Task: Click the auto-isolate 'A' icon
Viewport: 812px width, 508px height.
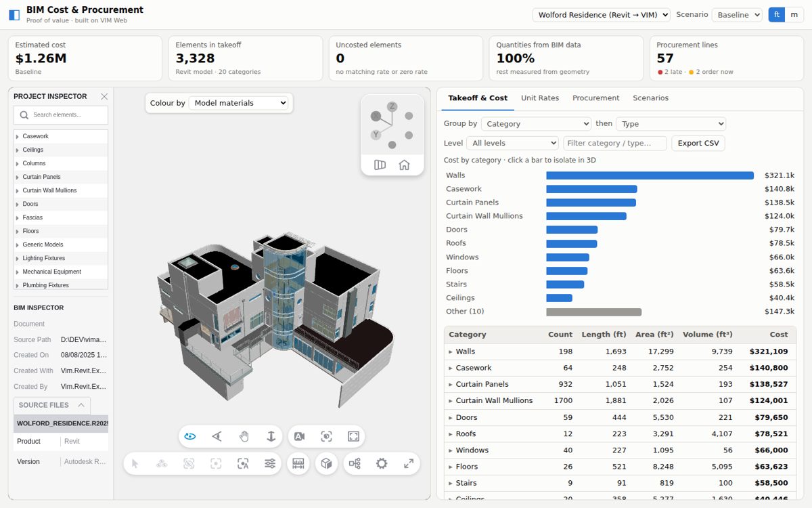Action: tap(243, 463)
